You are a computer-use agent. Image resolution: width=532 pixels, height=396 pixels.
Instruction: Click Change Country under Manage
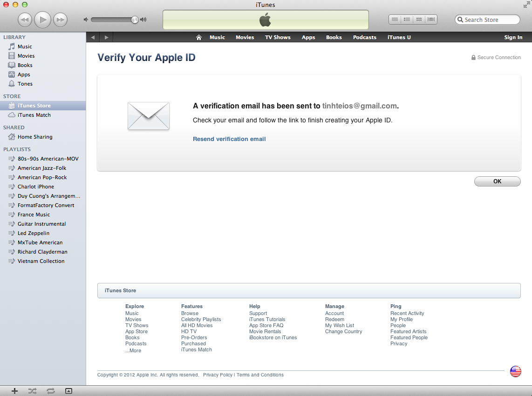pyautogui.click(x=343, y=332)
